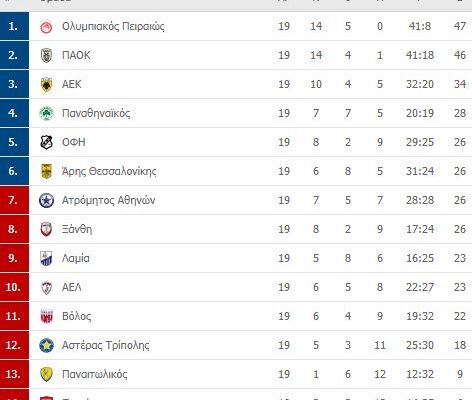Select the Ατρόμητος Αθηνών star logo
The width and height of the screenshot is (472, 400).
(x=46, y=200)
